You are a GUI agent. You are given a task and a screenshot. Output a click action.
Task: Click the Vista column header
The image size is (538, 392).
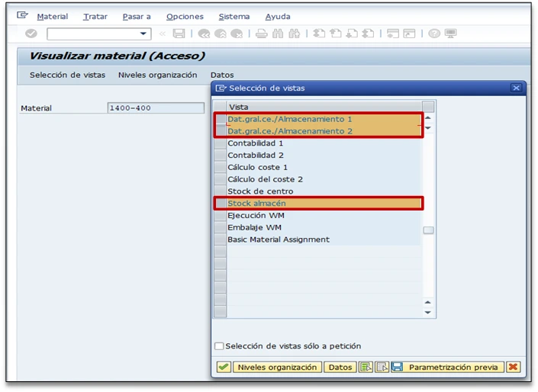point(324,107)
